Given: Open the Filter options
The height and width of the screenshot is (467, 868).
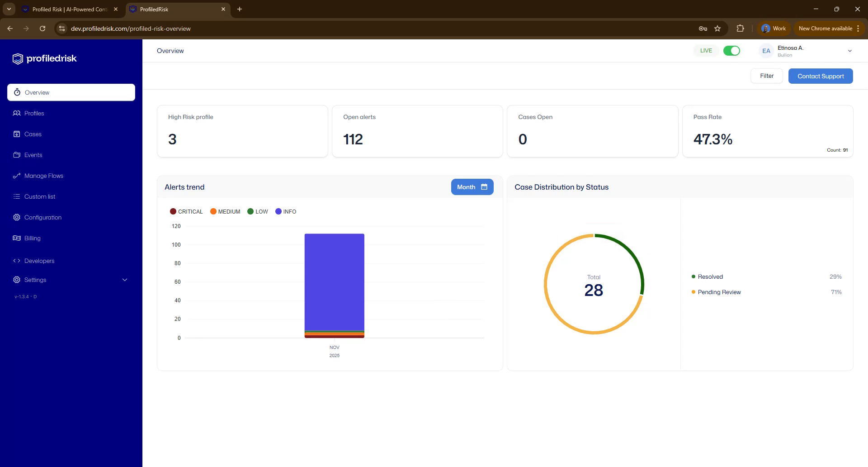Looking at the screenshot, I should (766, 76).
